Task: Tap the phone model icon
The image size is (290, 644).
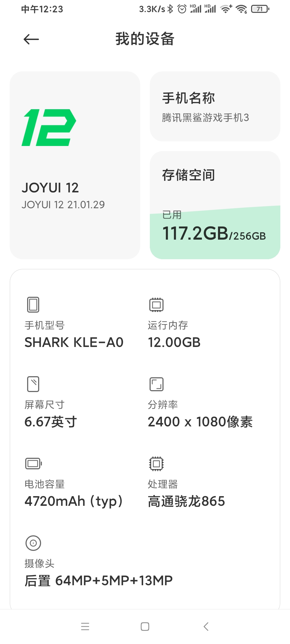Action: pyautogui.click(x=33, y=305)
